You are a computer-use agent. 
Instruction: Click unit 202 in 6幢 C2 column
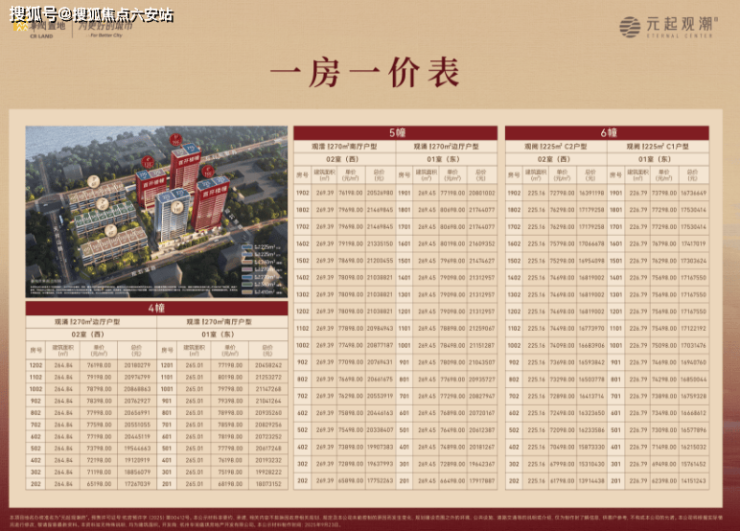pyautogui.click(x=514, y=481)
